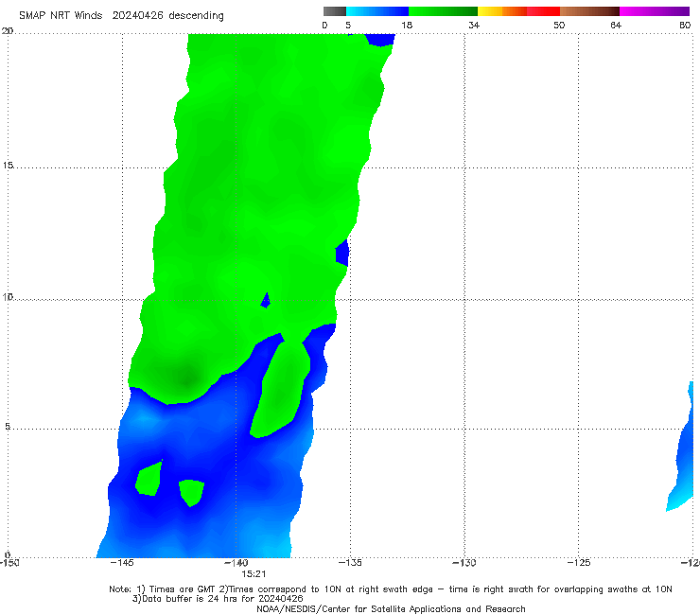The width and height of the screenshot is (700, 615).
Task: Click the latitude label '10'
Action: coord(8,296)
